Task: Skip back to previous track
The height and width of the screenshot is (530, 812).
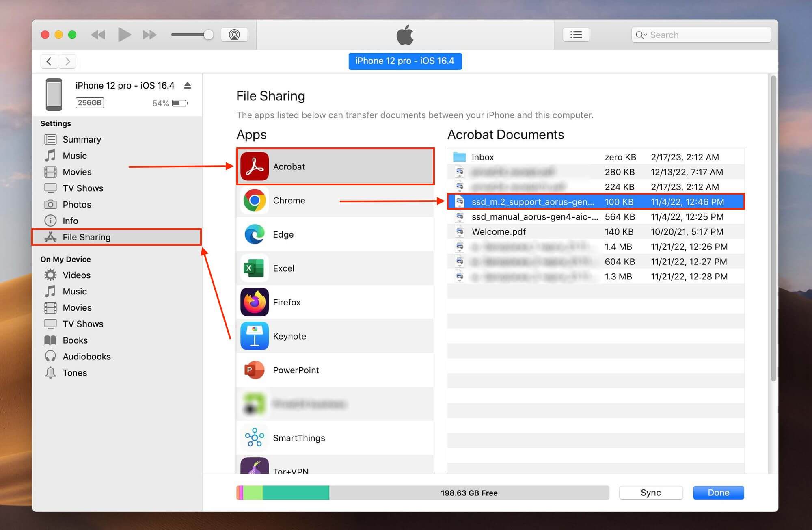Action: pyautogui.click(x=98, y=35)
